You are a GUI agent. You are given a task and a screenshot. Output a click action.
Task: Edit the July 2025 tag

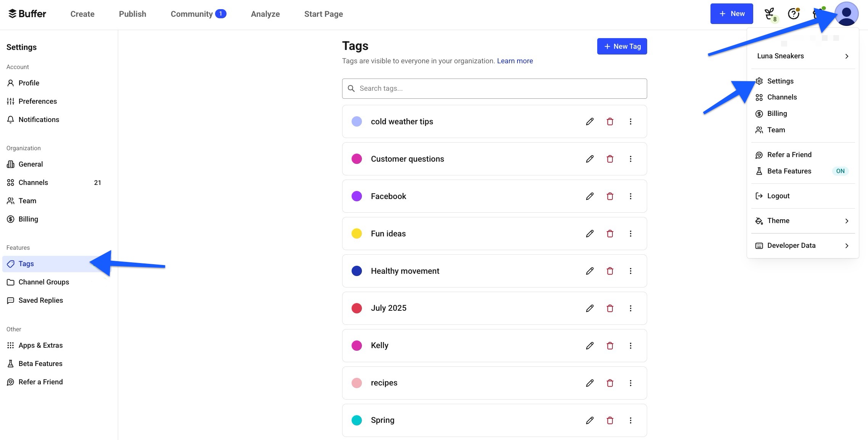point(590,308)
